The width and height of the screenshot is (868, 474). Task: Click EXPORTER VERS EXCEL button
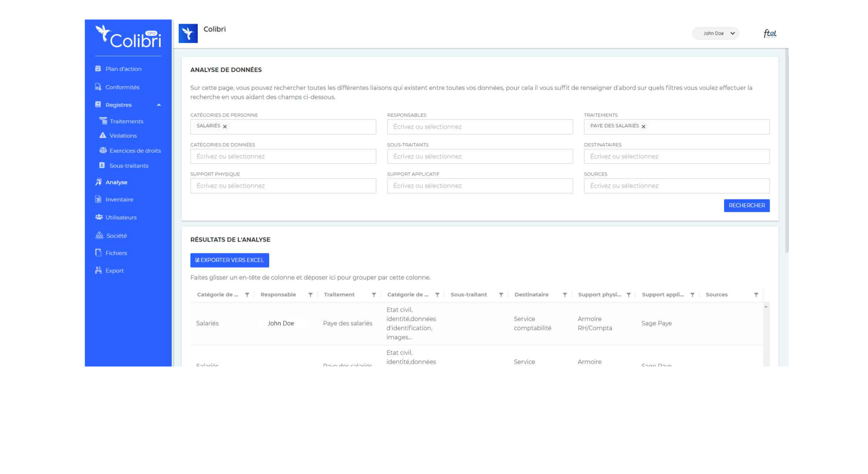(230, 260)
